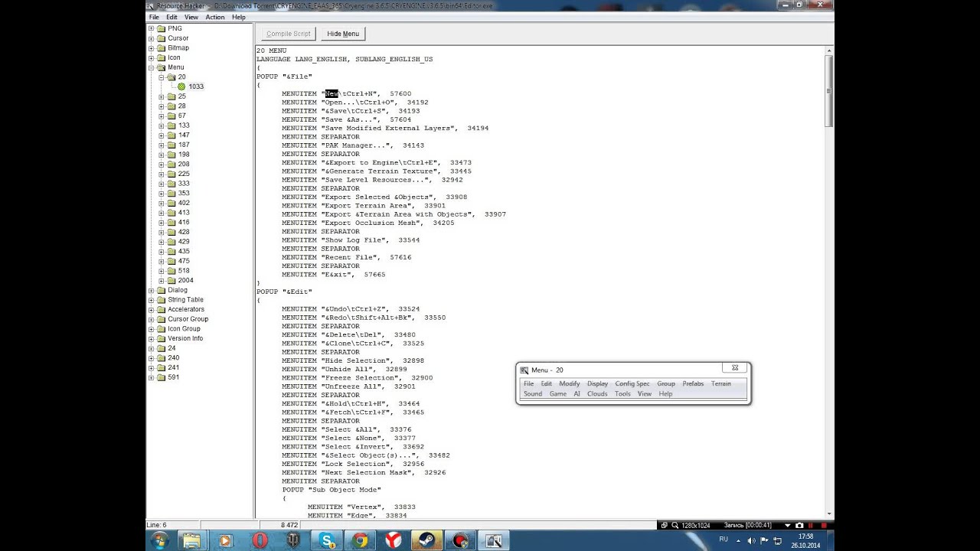Screen dimensions: 980x551
Task: Expand the 133 node under Menu
Action: point(162,126)
